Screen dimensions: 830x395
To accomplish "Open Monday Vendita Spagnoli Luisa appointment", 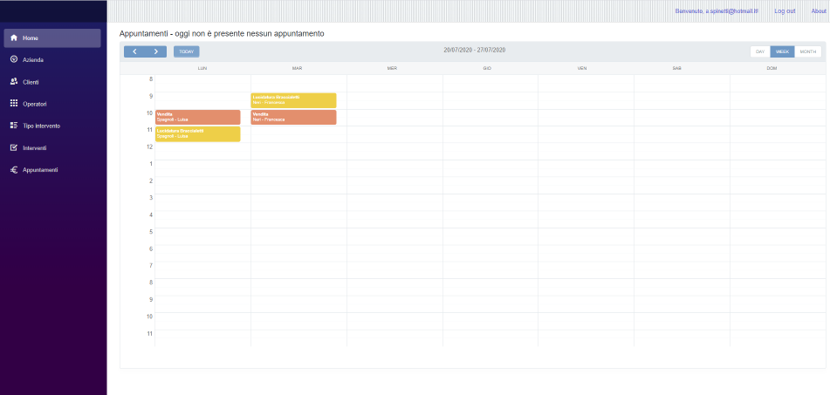I will tap(198, 117).
